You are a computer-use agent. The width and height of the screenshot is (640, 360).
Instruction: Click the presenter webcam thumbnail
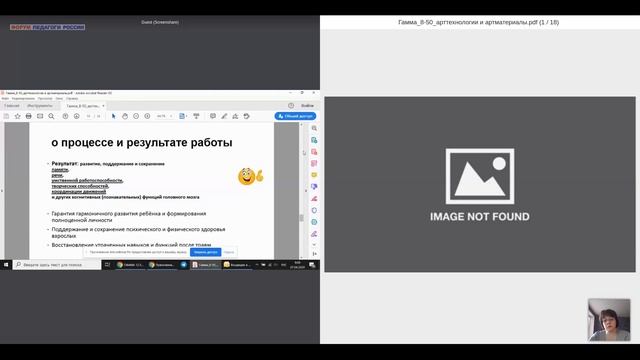[609, 320]
